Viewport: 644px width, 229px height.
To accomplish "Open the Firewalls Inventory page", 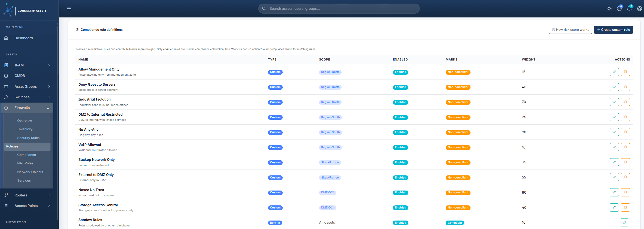I will (25, 129).
